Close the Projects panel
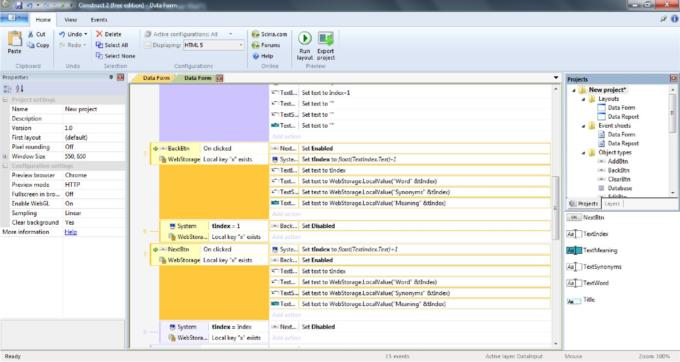Screen dimensions: 680x362 tap(673, 78)
